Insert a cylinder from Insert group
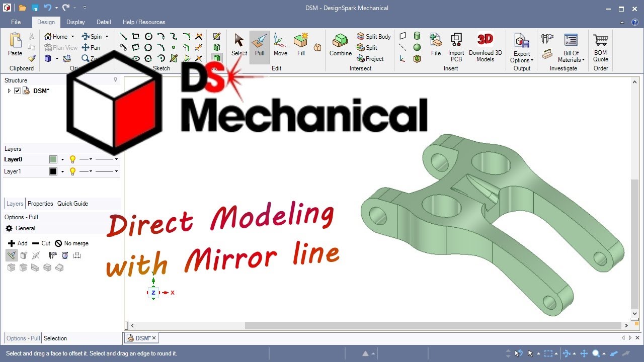This screenshot has width=644, height=362. pyautogui.click(x=417, y=36)
